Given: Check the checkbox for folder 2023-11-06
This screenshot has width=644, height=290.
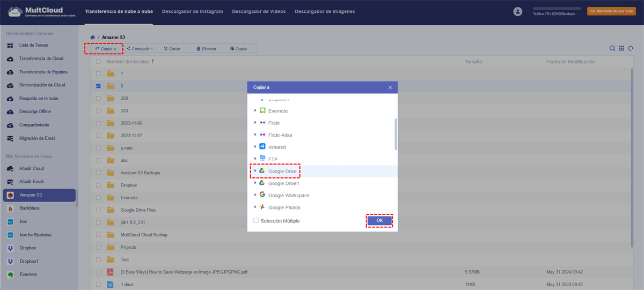Looking at the screenshot, I should 98,123.
